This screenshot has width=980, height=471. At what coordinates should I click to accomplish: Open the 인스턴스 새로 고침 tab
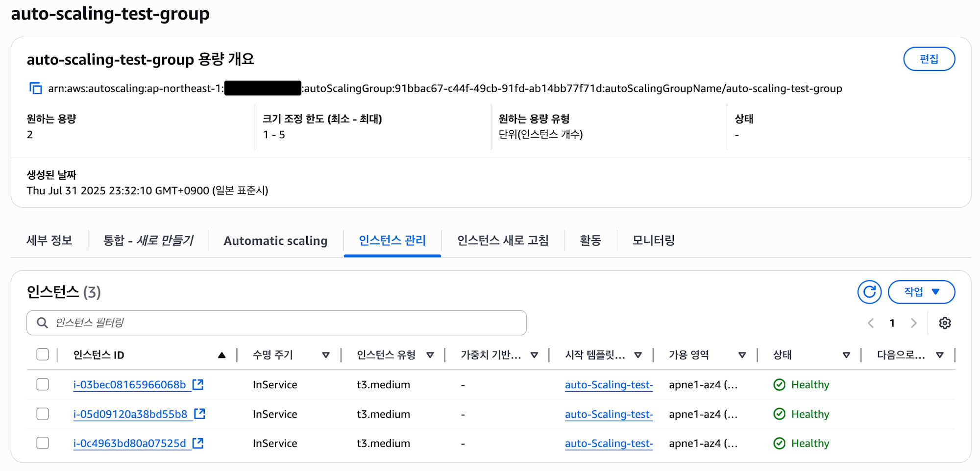[x=503, y=240]
